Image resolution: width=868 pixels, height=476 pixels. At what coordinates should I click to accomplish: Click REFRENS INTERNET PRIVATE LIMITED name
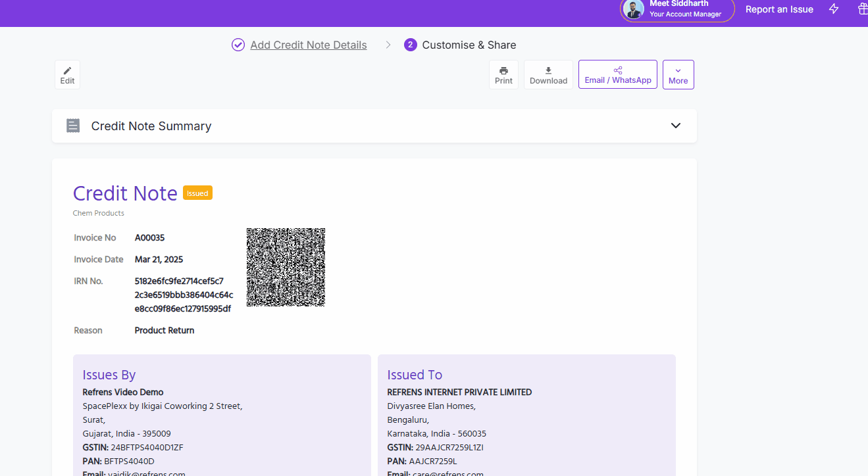click(459, 392)
